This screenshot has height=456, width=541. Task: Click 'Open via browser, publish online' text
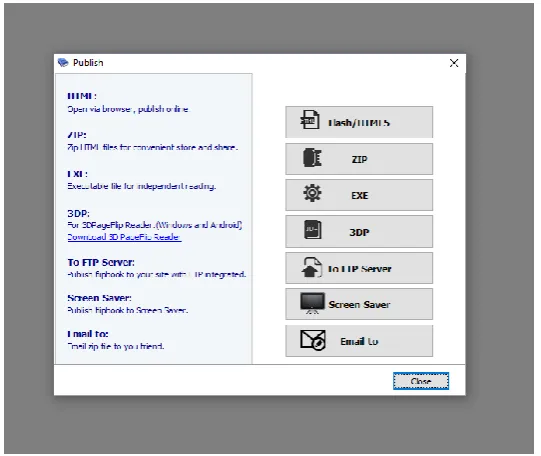[x=128, y=109]
